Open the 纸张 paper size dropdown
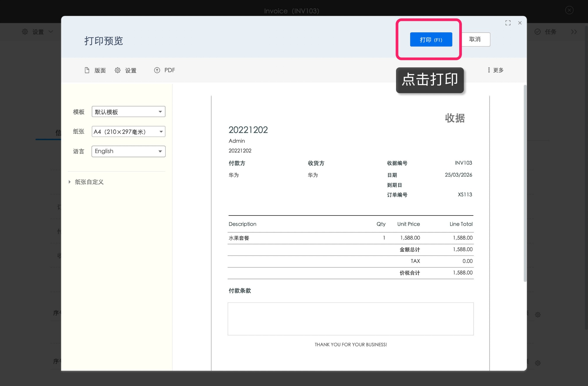This screenshot has width=588, height=386. tap(128, 131)
